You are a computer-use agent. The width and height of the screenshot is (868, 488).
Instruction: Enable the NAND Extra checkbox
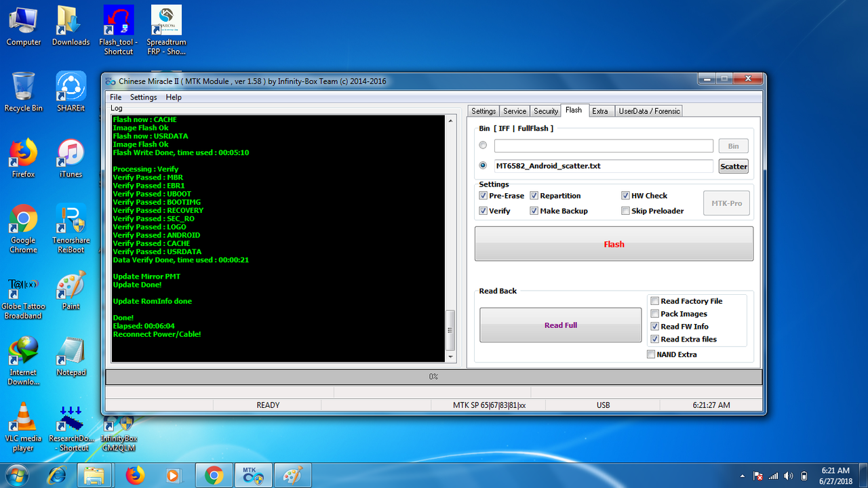click(651, 354)
